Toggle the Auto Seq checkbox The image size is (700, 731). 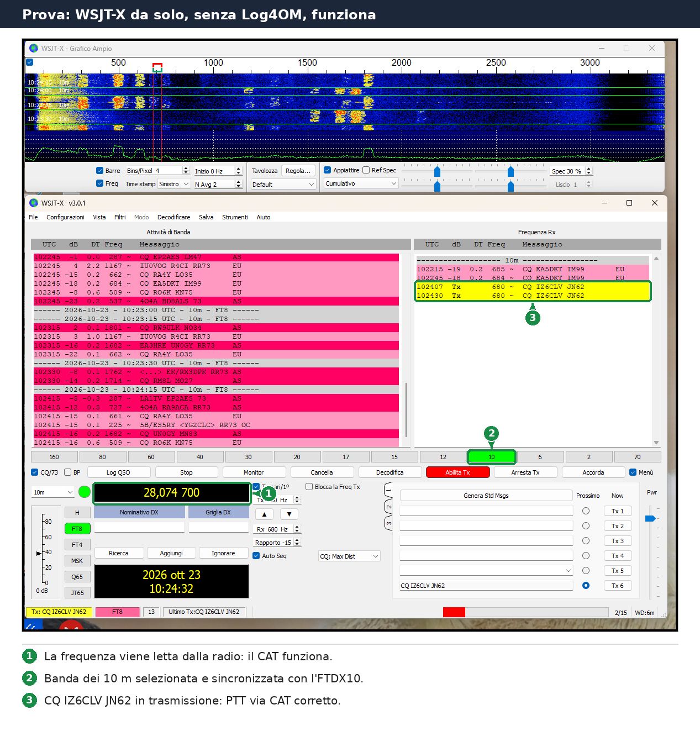256,556
